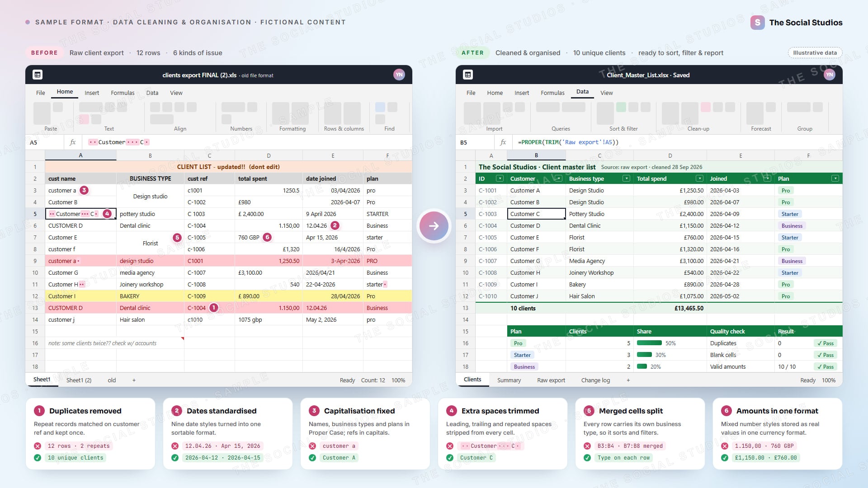Click the spreadsheet icon in clients export title bar
The width and height of the screenshot is (868, 488).
(38, 75)
